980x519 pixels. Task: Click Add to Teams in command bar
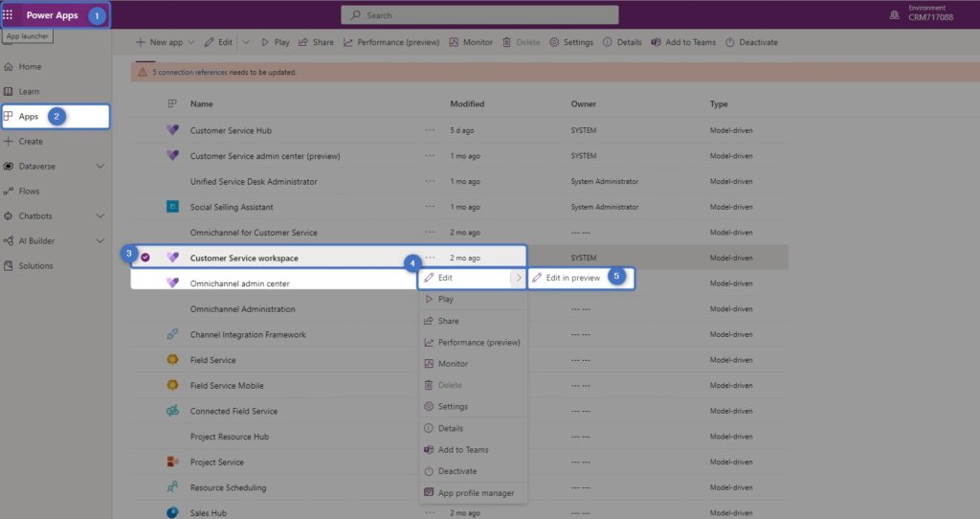click(683, 42)
